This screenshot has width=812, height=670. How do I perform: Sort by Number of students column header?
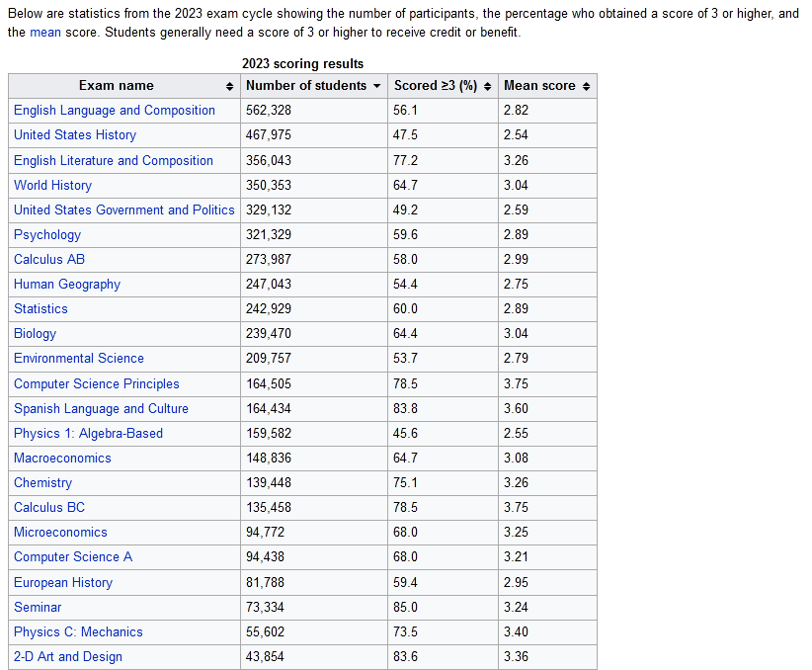(x=314, y=86)
